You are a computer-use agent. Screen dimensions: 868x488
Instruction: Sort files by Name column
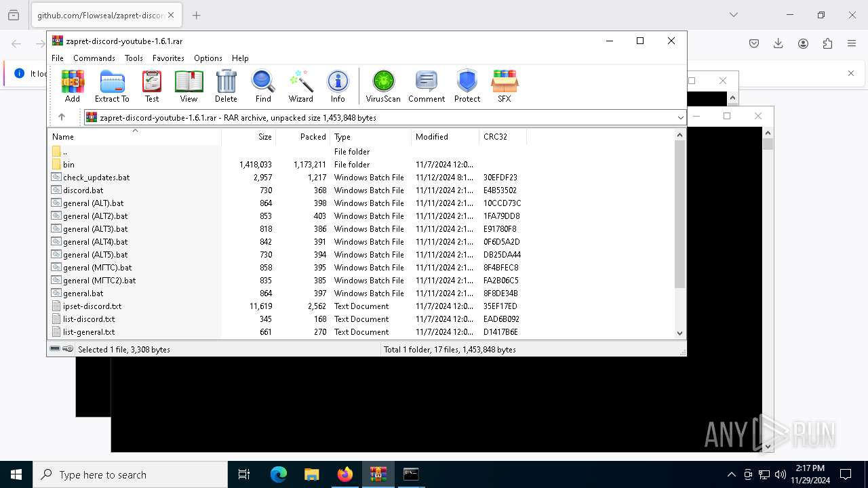(134, 136)
